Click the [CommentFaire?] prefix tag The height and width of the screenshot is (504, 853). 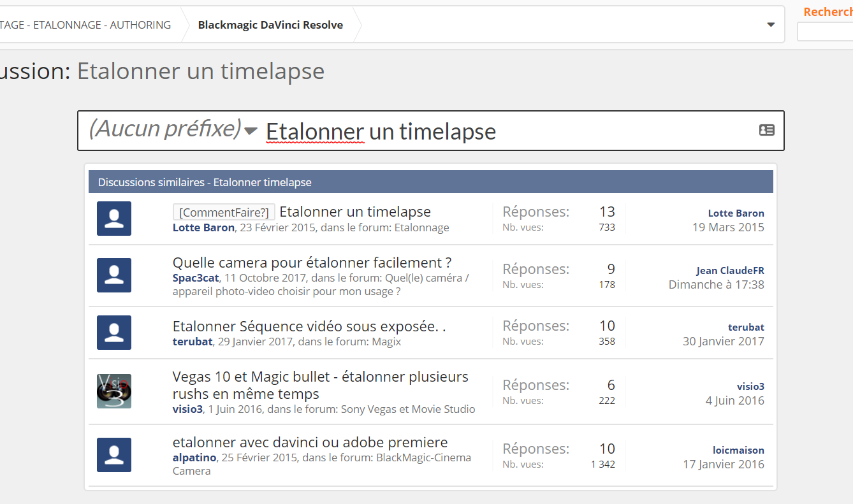[x=224, y=212]
